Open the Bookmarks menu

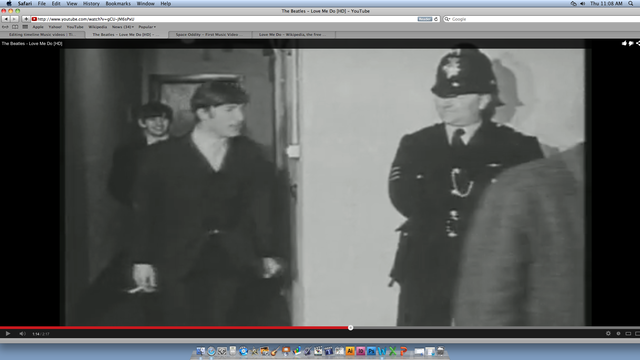(118, 4)
